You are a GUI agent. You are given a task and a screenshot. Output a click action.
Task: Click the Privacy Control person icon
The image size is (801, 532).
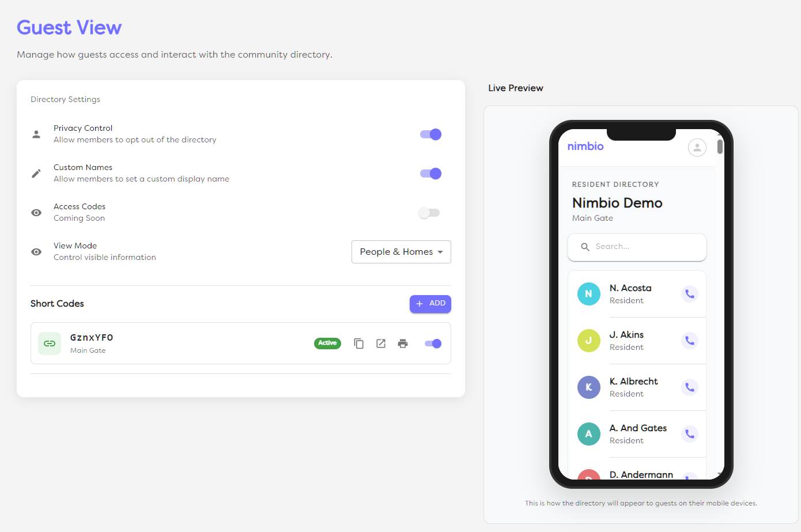point(36,134)
